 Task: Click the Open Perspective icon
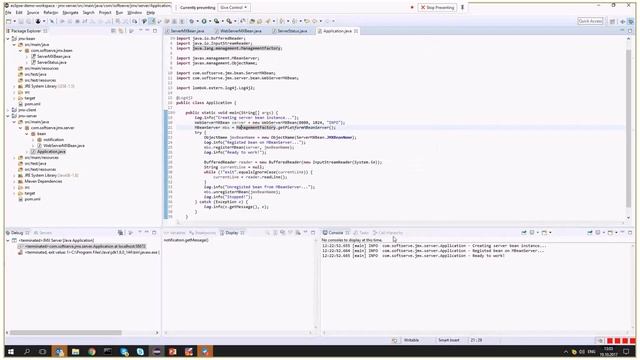[613, 21]
